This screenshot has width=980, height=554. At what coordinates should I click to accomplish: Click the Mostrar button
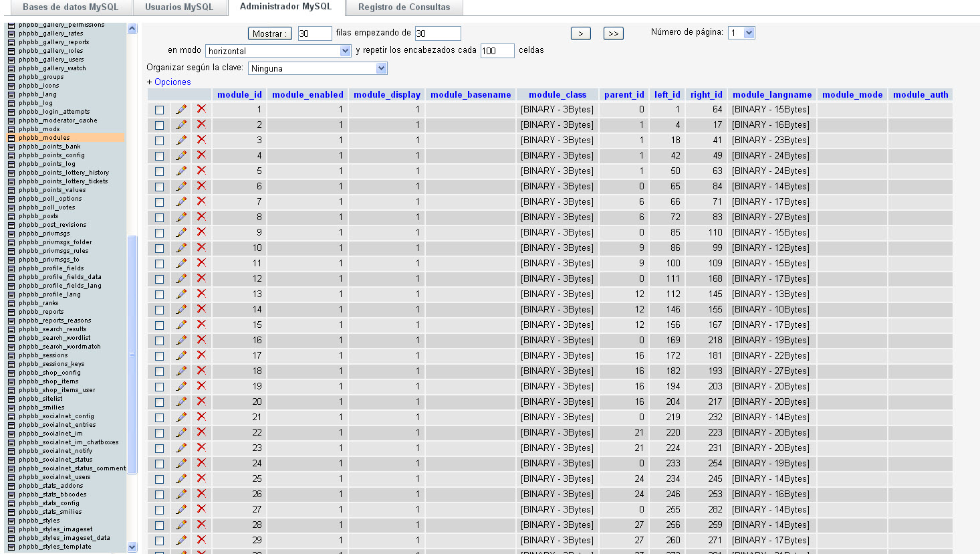270,33
